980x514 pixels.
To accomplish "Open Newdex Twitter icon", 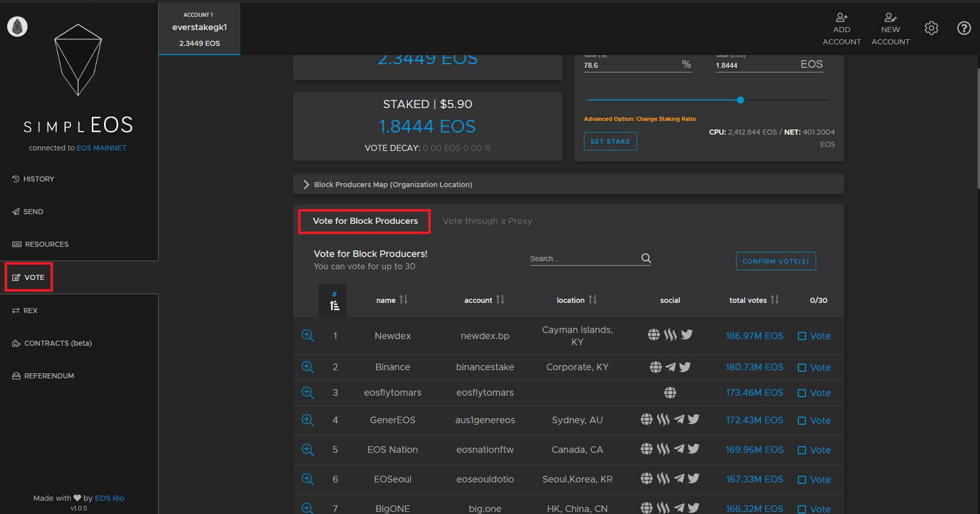I will (x=687, y=335).
